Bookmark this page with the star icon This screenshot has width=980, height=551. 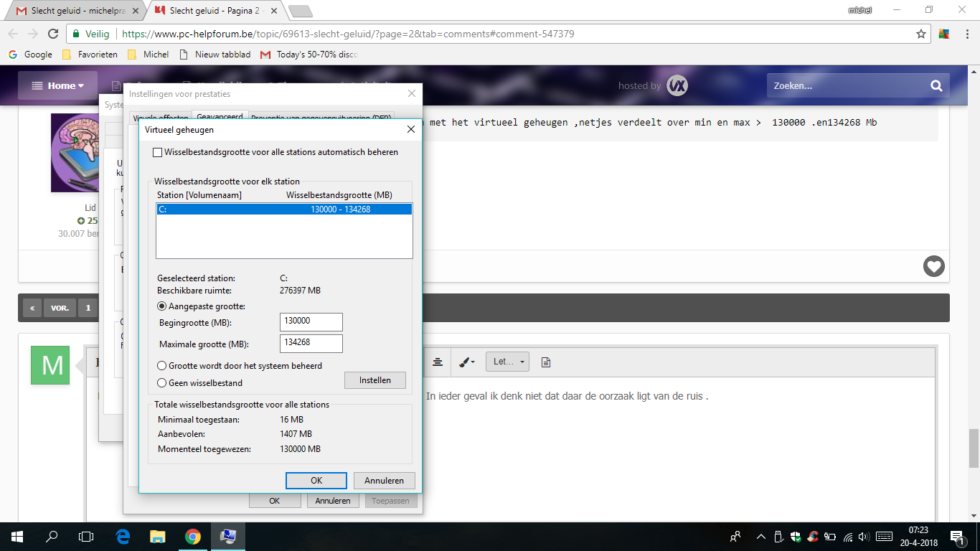coord(921,34)
